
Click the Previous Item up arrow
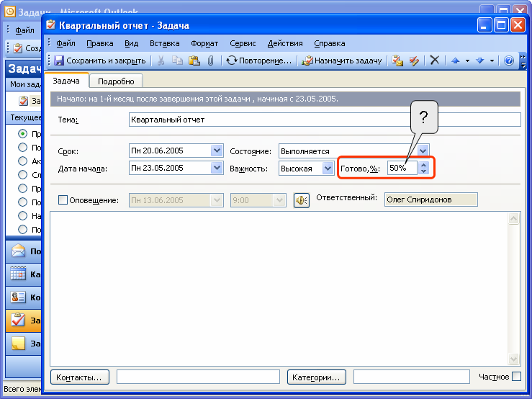point(455,60)
